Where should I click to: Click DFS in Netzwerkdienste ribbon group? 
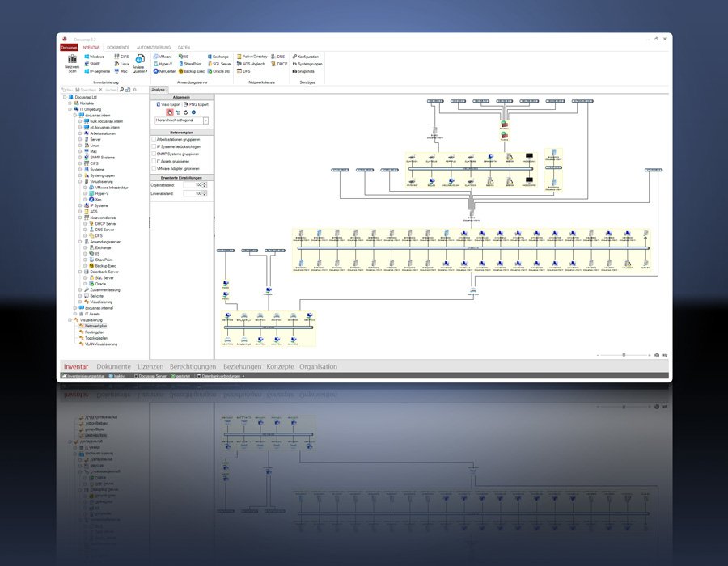click(x=243, y=71)
